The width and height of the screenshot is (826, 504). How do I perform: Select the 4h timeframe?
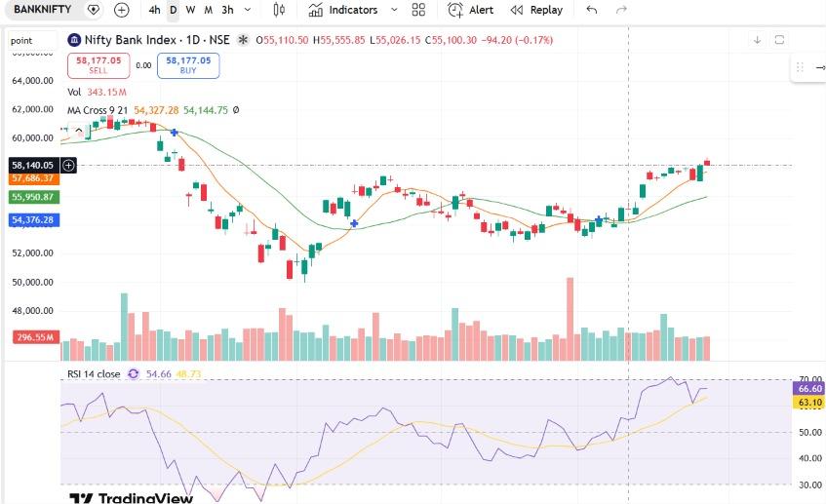tap(154, 10)
